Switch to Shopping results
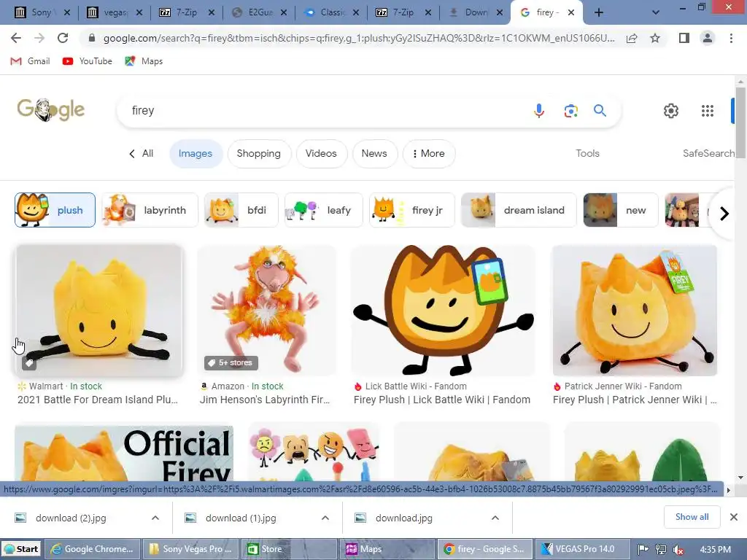Viewport: 747px width, 560px height. [x=259, y=153]
